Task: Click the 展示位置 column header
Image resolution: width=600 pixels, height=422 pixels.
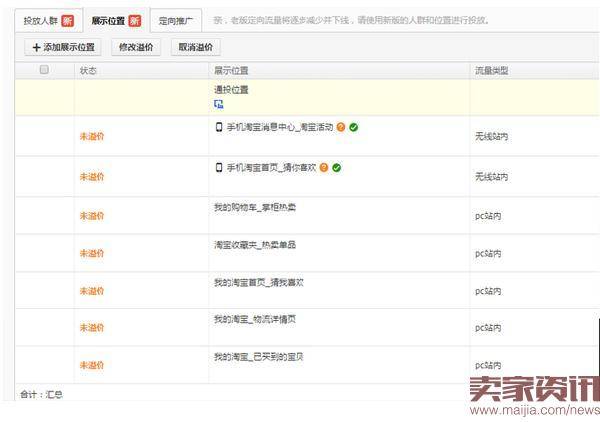Action: (x=231, y=70)
